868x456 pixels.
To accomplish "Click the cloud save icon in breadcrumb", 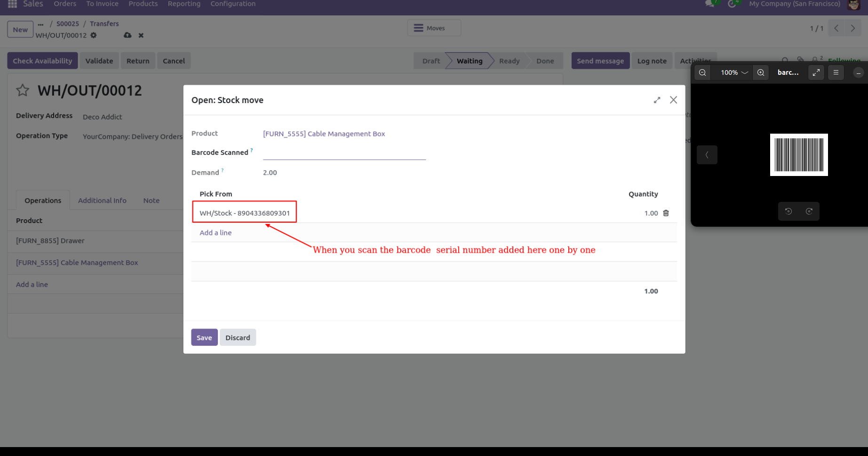I will 127,35.
